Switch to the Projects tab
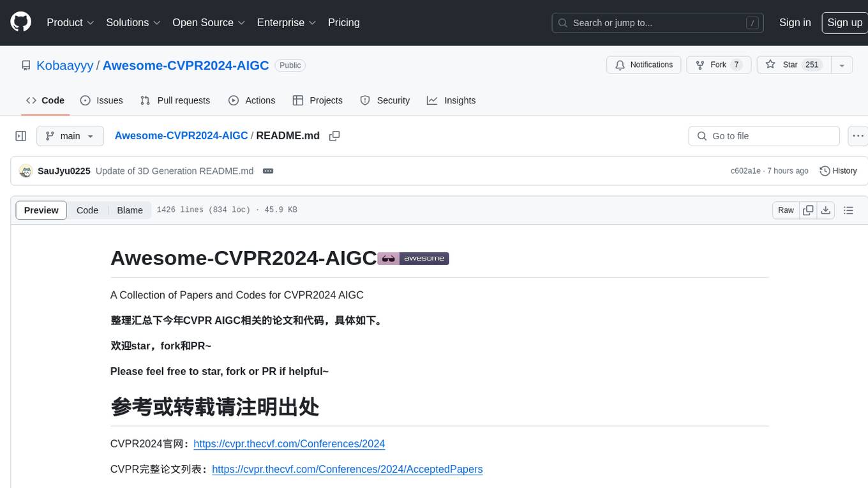This screenshot has height=488, width=868. (318, 100)
